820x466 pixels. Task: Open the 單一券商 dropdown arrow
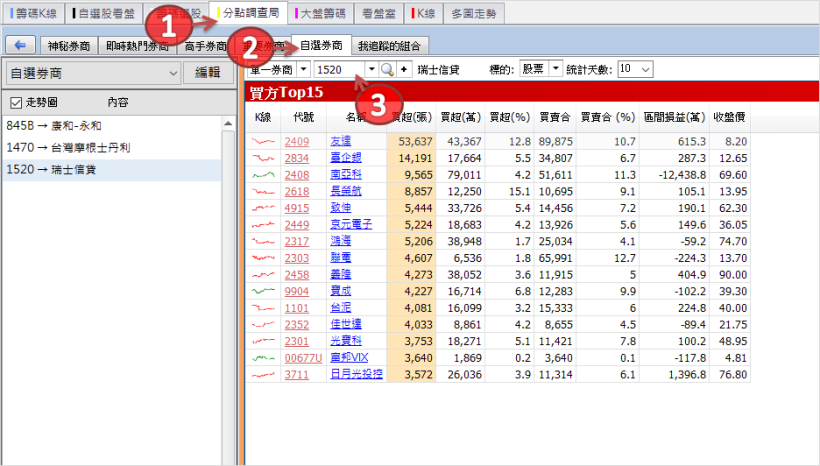(303, 69)
